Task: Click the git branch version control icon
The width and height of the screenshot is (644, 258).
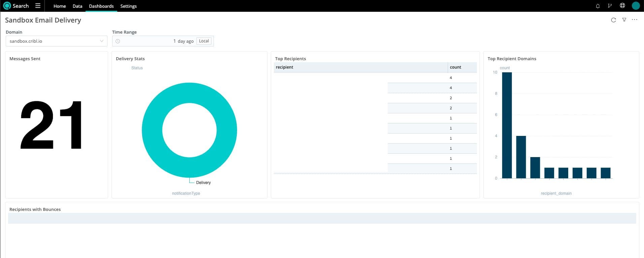Action: pyautogui.click(x=610, y=6)
